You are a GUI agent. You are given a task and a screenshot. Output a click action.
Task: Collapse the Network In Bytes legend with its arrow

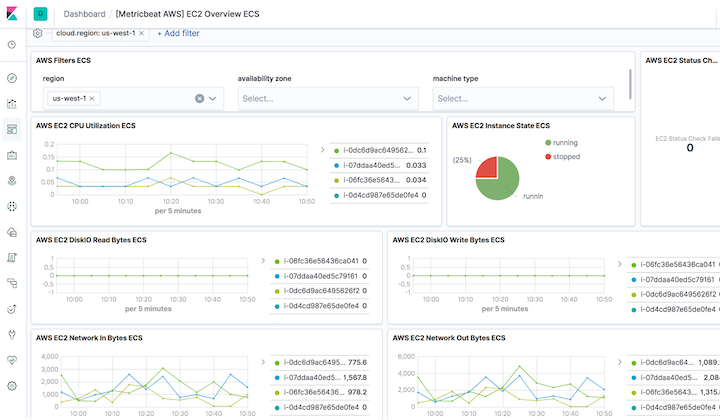(x=263, y=362)
